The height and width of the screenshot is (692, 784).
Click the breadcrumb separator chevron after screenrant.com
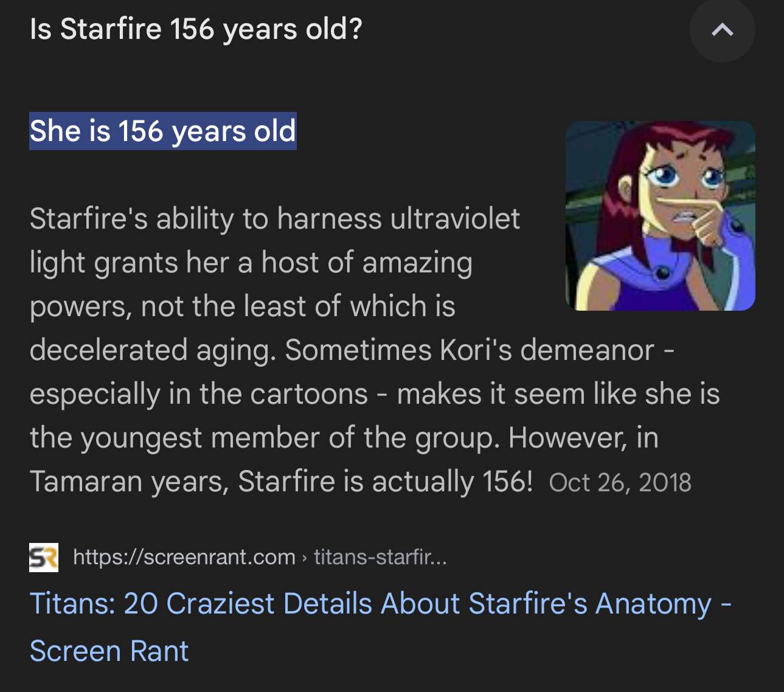coord(304,557)
